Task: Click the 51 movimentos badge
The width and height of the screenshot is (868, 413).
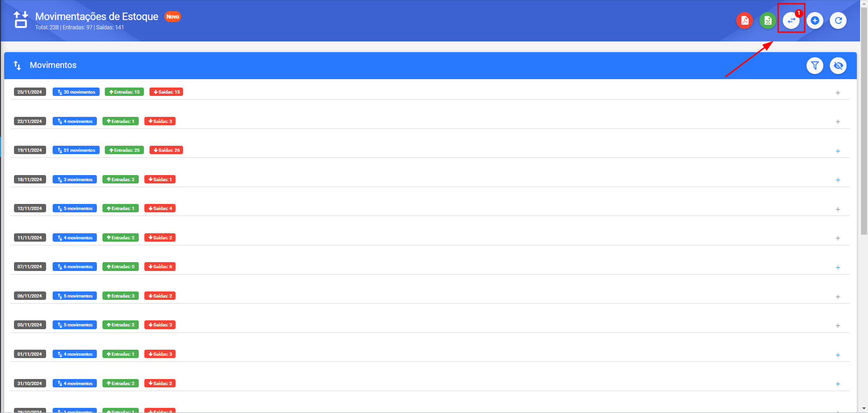Action: (76, 150)
